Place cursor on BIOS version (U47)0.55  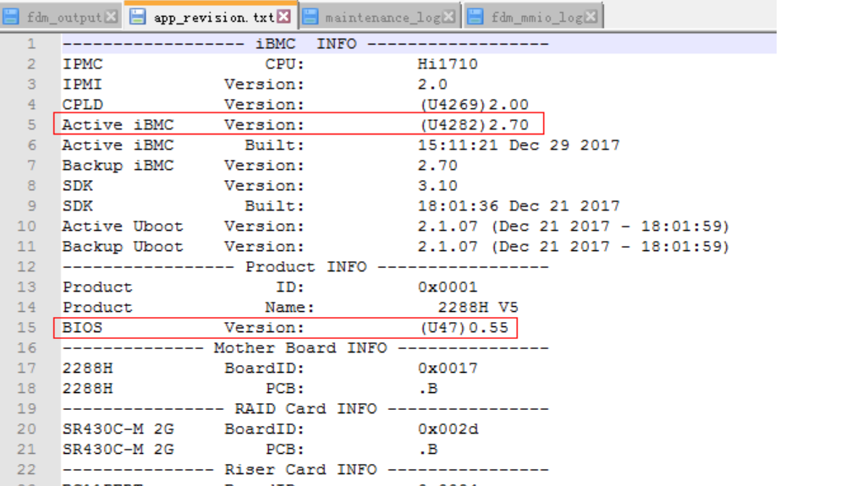click(464, 328)
